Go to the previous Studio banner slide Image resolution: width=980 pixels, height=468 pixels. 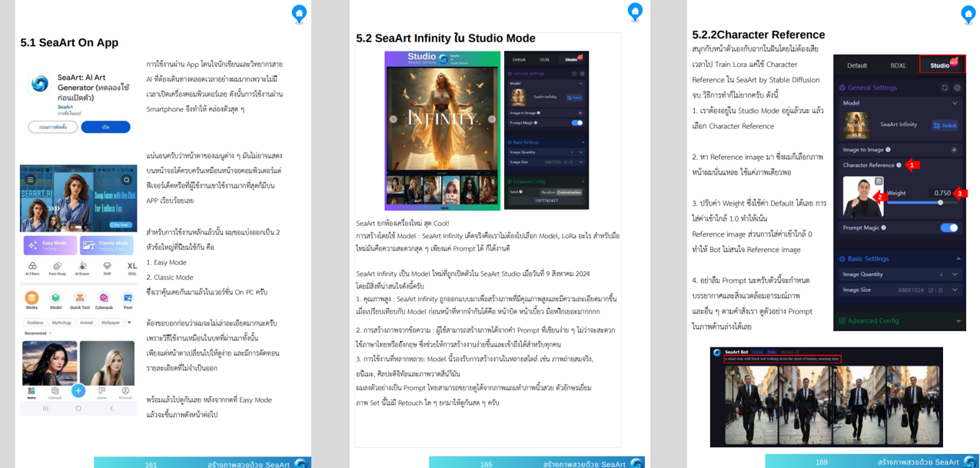[x=393, y=119]
